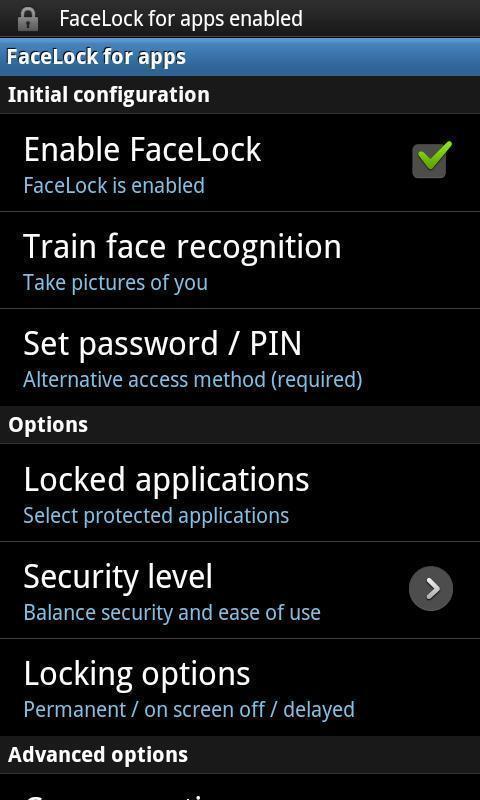Viewport: 480px width, 800px height.
Task: Uncheck the Enable FaceLock checkbox
Action: coord(432,160)
